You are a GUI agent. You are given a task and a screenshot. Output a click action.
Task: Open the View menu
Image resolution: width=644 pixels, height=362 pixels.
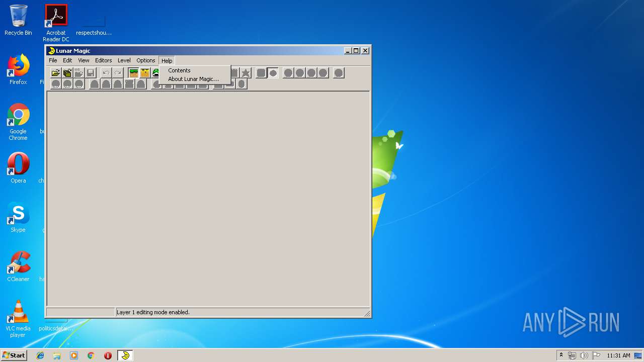(x=84, y=60)
